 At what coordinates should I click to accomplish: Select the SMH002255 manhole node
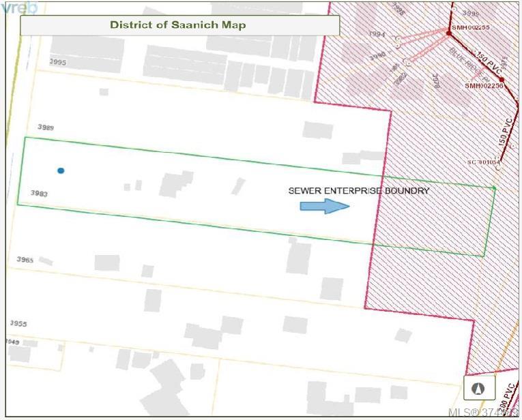(448, 32)
